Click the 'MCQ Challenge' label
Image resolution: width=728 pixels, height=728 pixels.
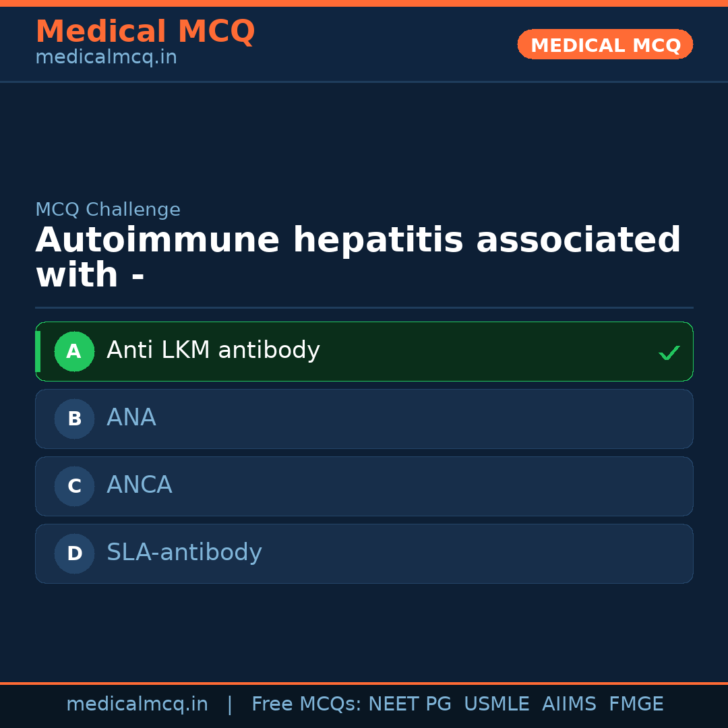coord(108,210)
